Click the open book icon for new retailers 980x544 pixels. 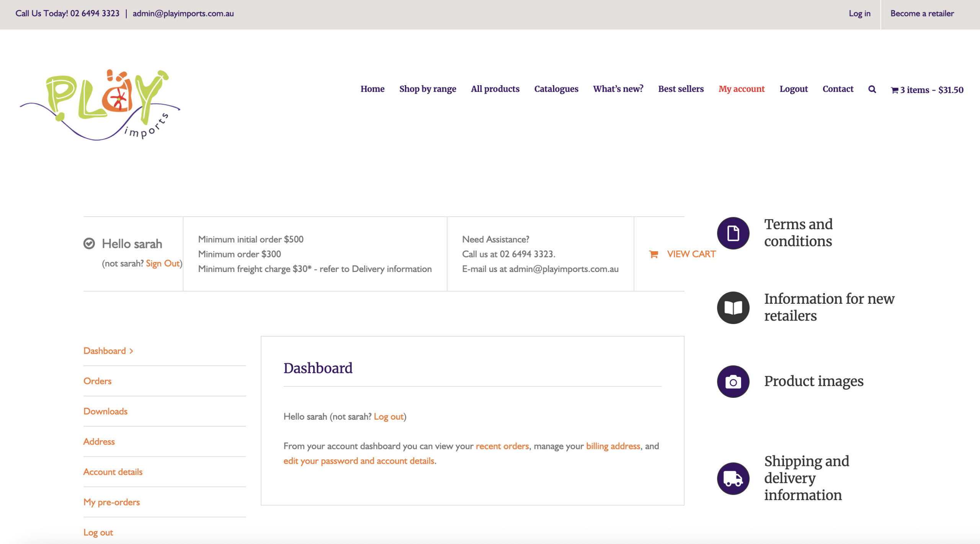[733, 308]
